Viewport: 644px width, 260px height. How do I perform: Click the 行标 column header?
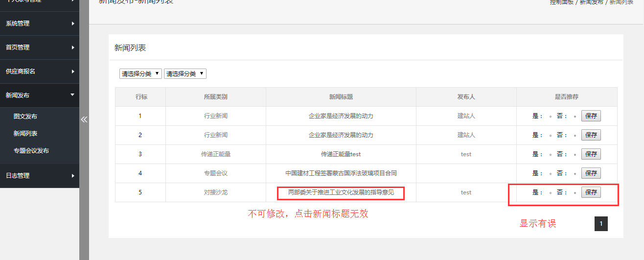[x=141, y=97]
